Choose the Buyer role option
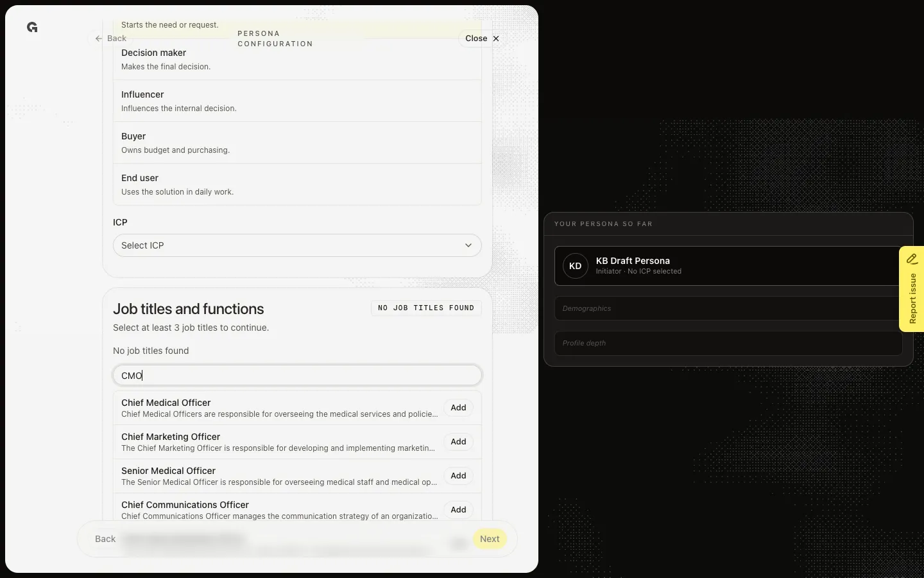Viewport: 924px width, 578px height. [x=297, y=143]
